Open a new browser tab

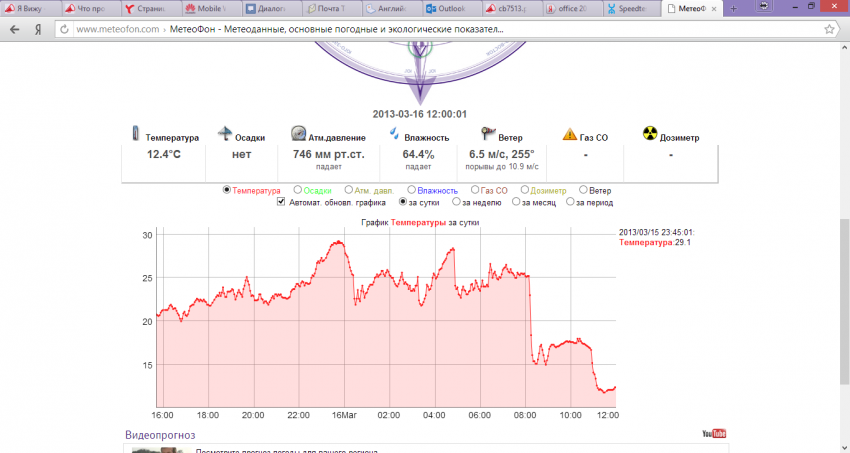(x=734, y=8)
